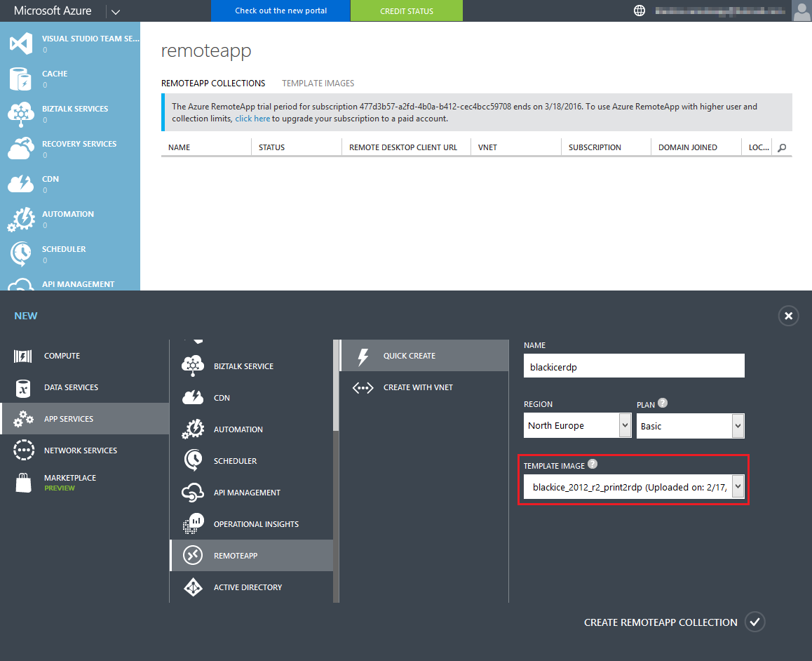Click the App Services gears icon

[x=23, y=419]
